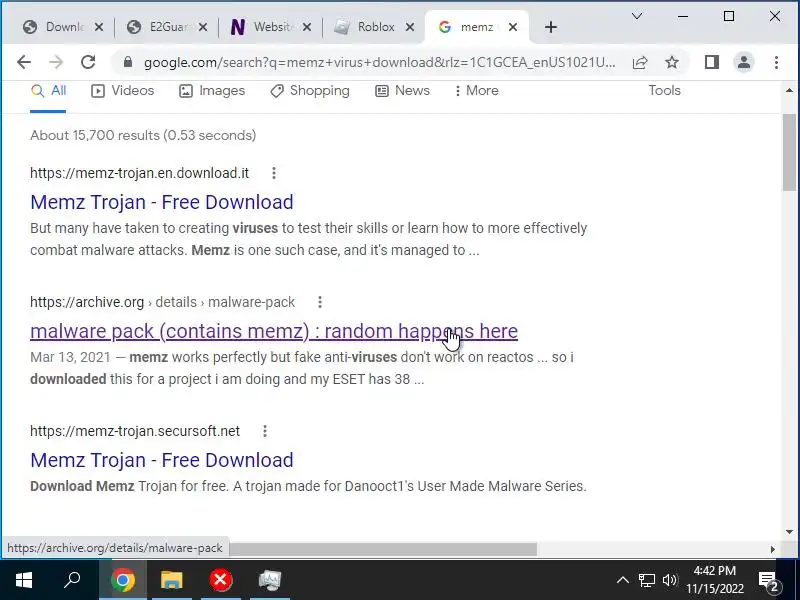
Task: Open options dots for memz-trojan.securesoft.net result
Action: tap(265, 431)
